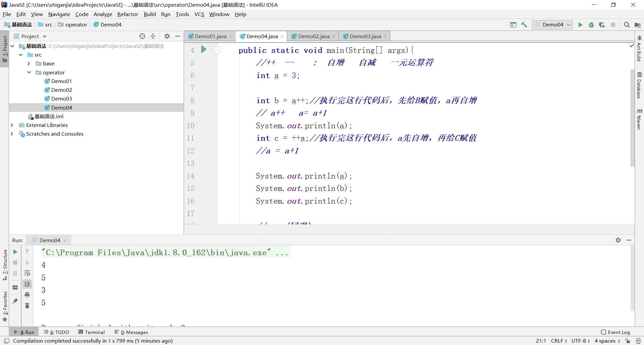The image size is (644, 345).
Task: Open the Event Log
Action: tap(615, 332)
